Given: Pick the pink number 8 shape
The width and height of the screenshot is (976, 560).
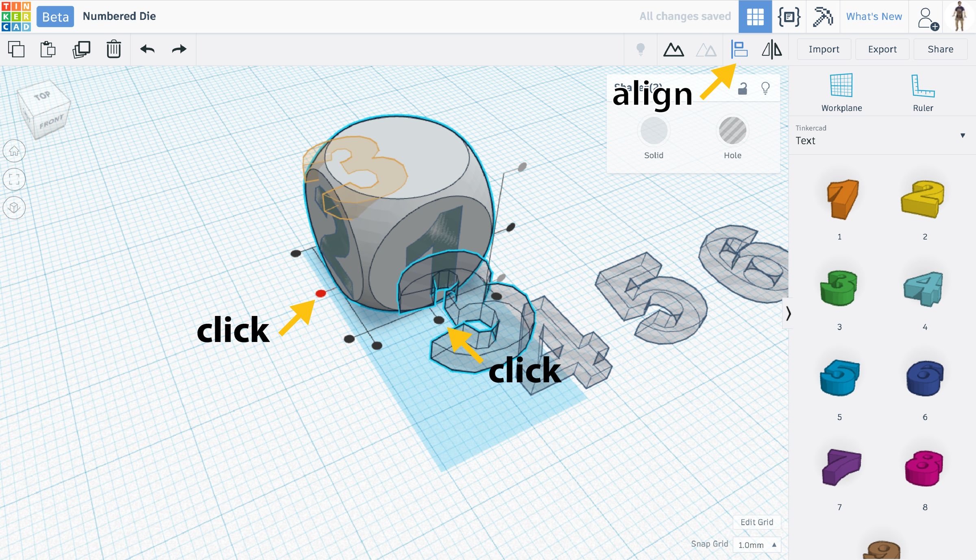Looking at the screenshot, I should 924,468.
